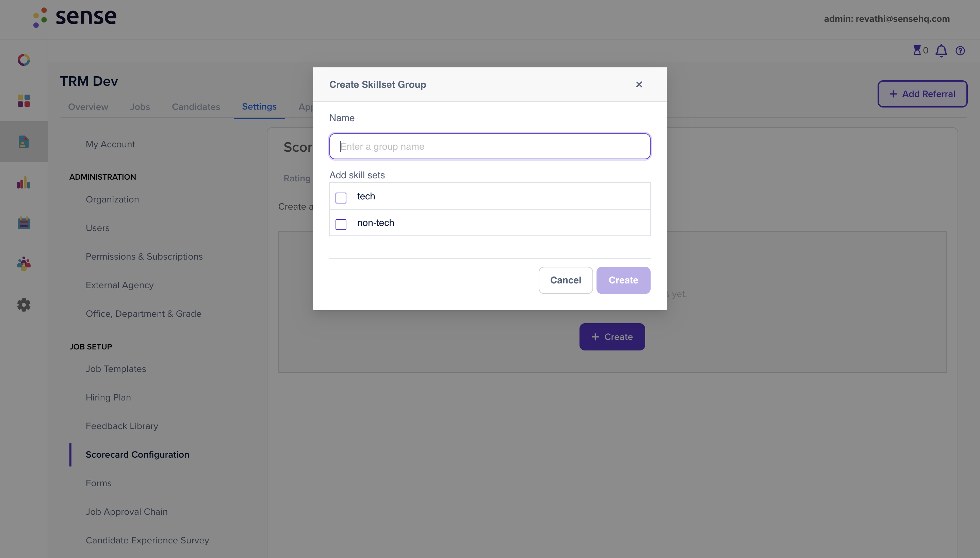This screenshot has width=980, height=558.
Task: Open the calendar sidebar icon
Action: coord(24,223)
